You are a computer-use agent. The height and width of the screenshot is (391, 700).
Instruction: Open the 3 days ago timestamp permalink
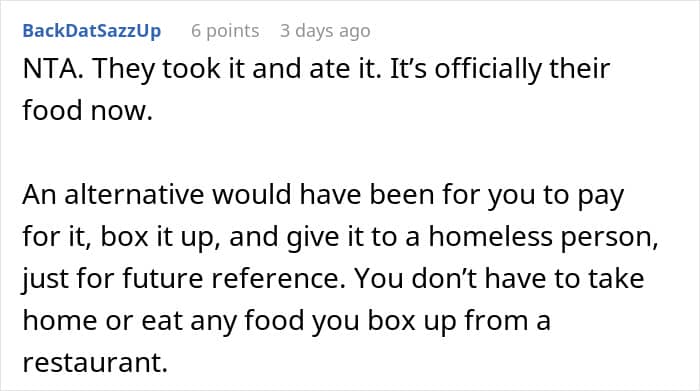[x=325, y=31]
